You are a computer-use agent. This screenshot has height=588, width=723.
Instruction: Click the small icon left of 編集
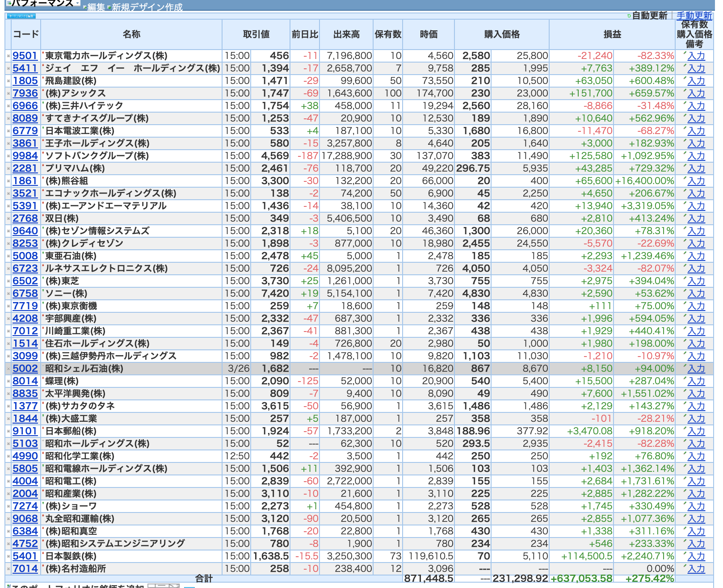[x=85, y=7]
